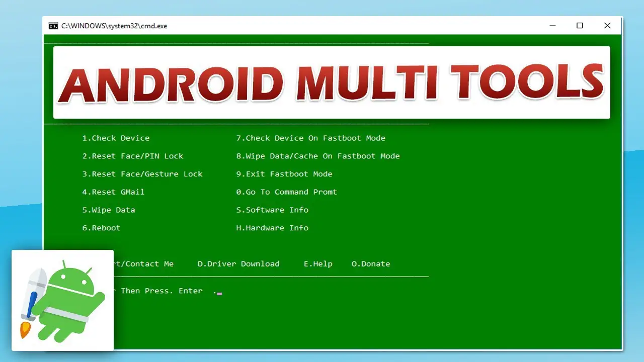Click the Android jetpack robot logo

[62, 300]
